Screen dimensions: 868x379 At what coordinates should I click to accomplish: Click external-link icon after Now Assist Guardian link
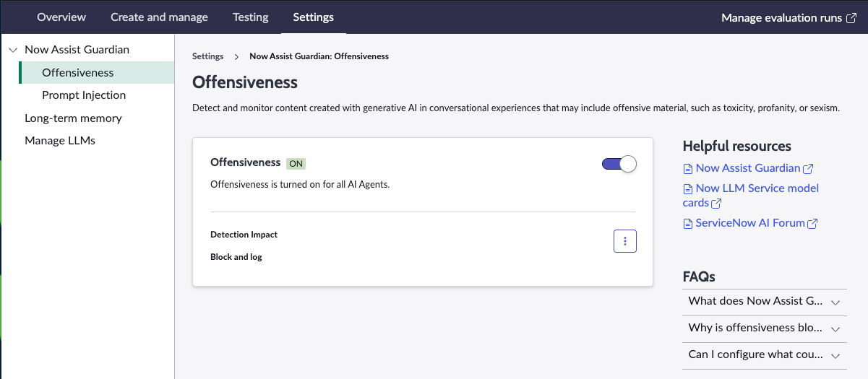[x=808, y=169]
